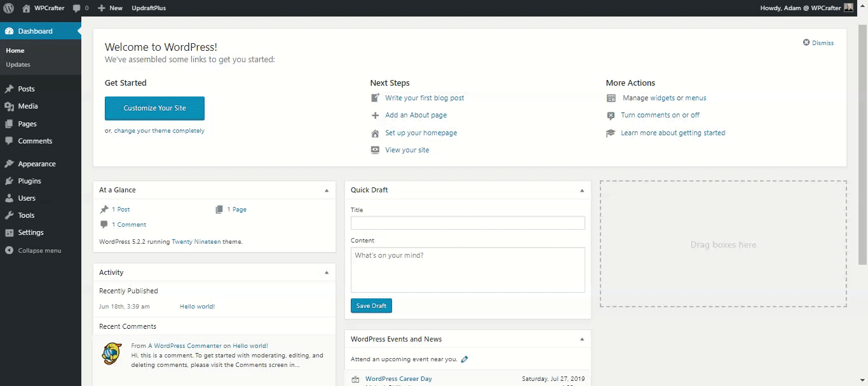Click the widgets link under More Actions
This screenshot has height=386, width=868.
pos(662,98)
